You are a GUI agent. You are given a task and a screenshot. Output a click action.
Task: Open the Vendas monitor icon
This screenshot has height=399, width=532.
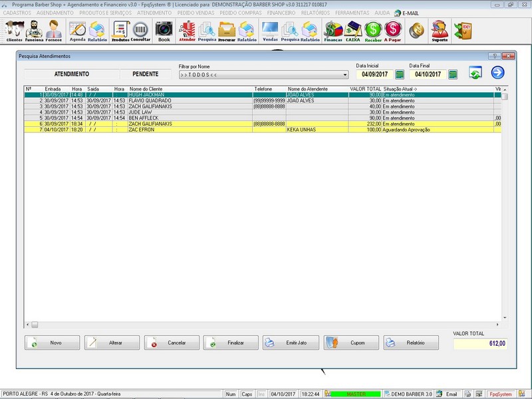point(270,31)
